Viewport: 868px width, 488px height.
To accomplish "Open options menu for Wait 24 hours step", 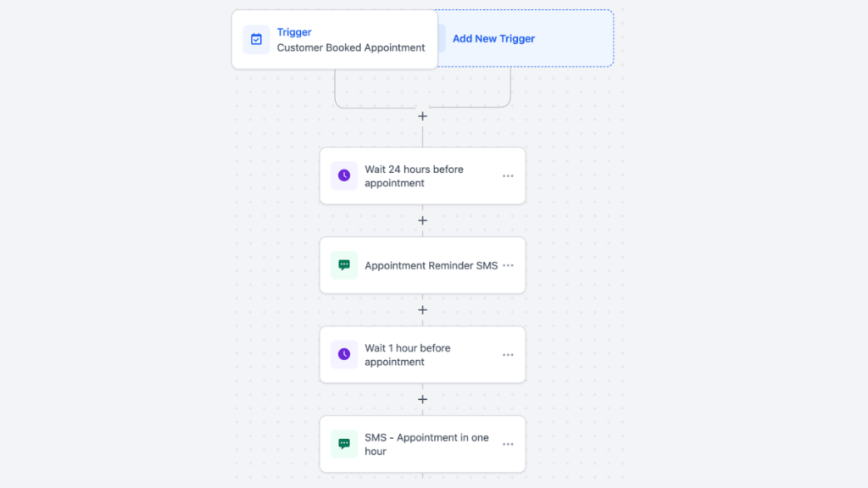I will 508,176.
